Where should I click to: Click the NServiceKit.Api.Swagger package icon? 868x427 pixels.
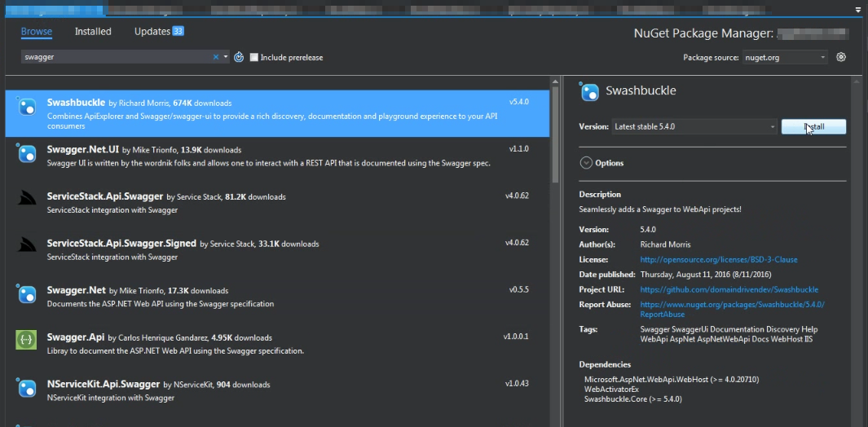click(x=27, y=388)
